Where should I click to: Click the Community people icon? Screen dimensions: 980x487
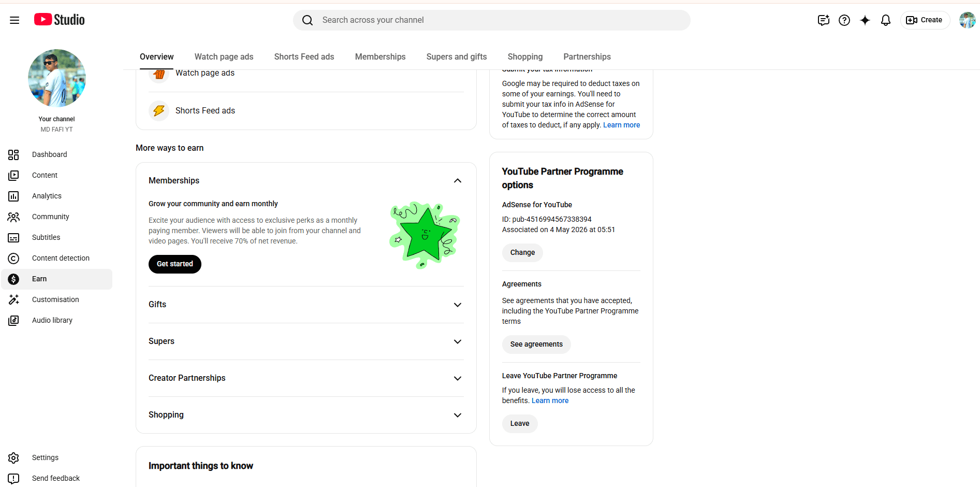click(x=13, y=217)
